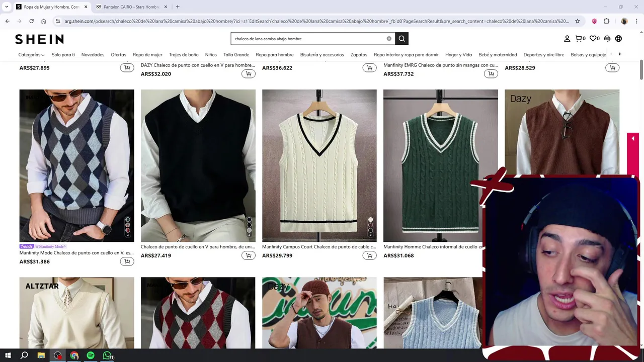View site information icon in address bar
The width and height of the screenshot is (644, 362).
58,21
